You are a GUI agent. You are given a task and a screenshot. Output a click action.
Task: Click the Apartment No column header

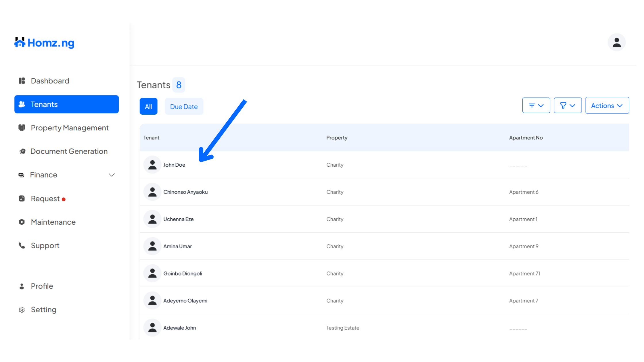pos(526,138)
